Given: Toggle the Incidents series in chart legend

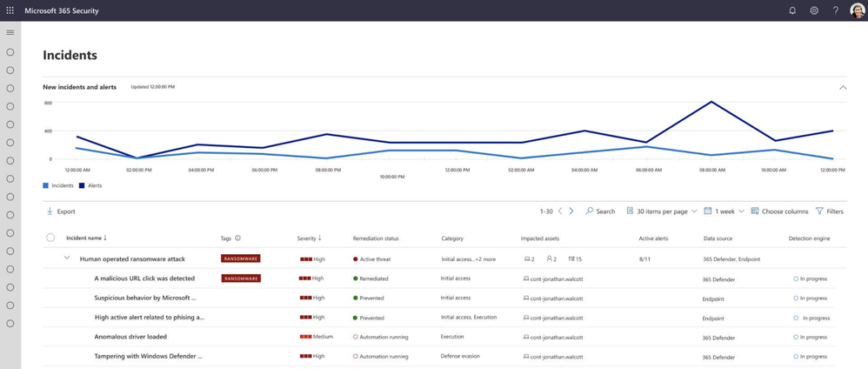Looking at the screenshot, I should (x=58, y=185).
